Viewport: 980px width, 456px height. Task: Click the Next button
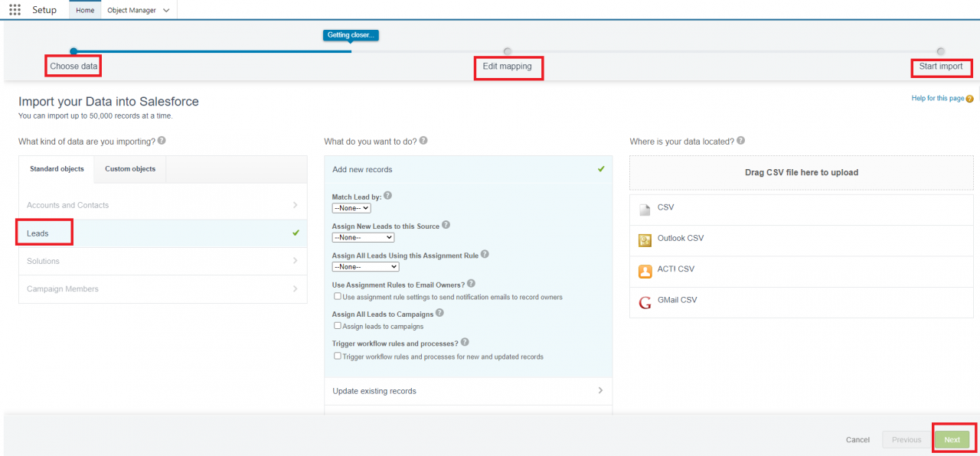click(952, 440)
